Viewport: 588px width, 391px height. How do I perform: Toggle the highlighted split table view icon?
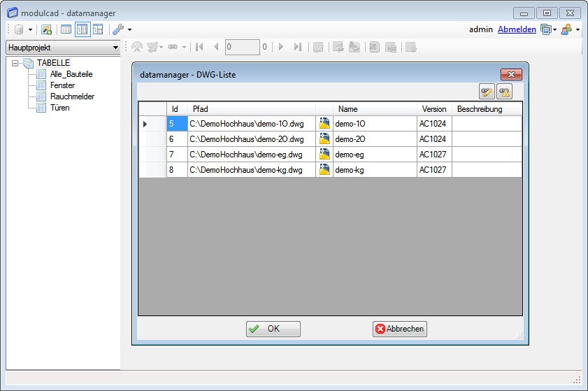[x=83, y=29]
